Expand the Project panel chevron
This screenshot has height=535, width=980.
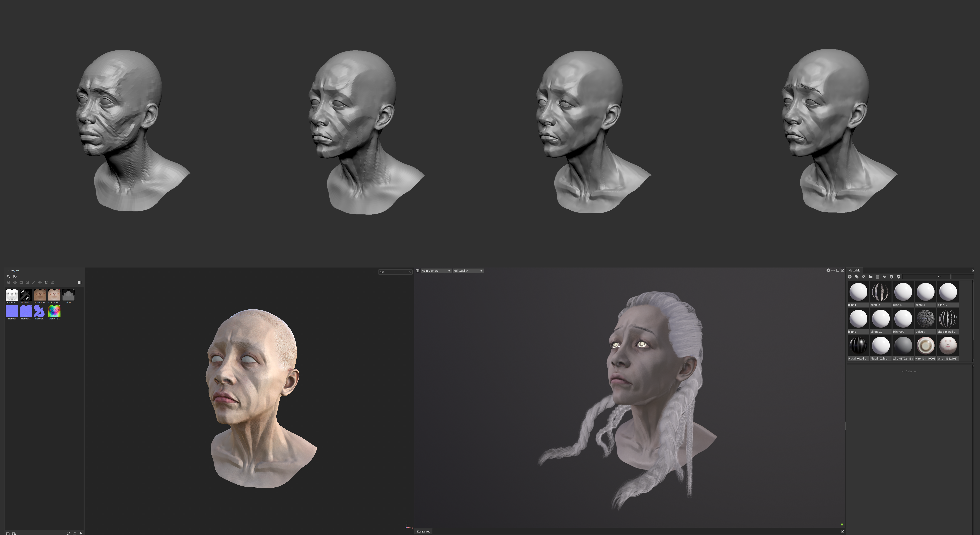coord(8,271)
